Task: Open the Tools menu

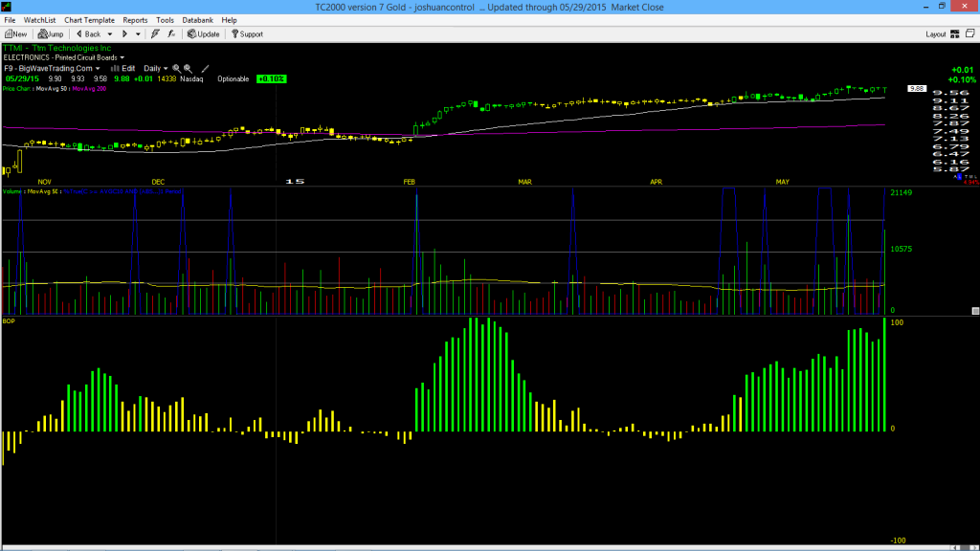Action: (x=165, y=20)
